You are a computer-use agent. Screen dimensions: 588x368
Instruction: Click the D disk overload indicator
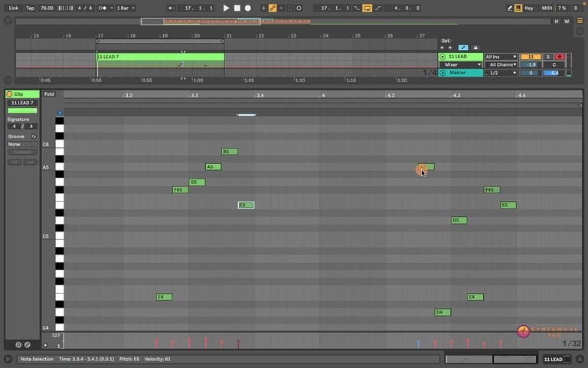tap(576, 8)
